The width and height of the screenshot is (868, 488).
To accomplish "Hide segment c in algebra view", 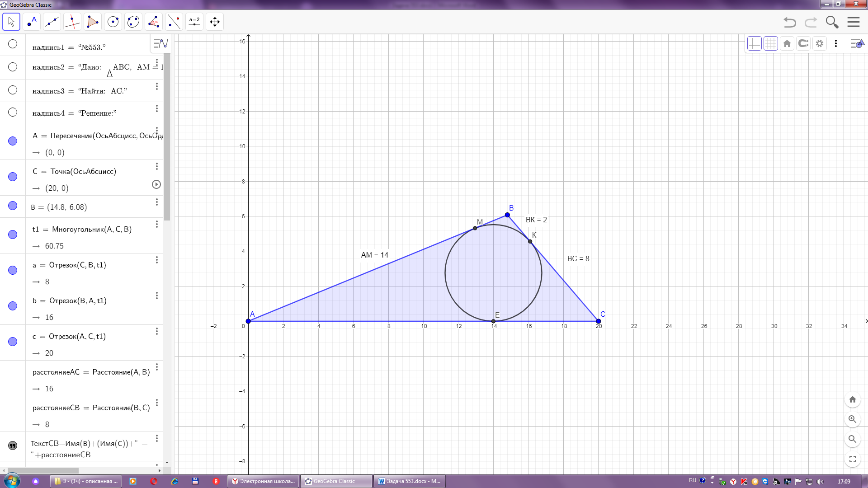I will (x=13, y=342).
